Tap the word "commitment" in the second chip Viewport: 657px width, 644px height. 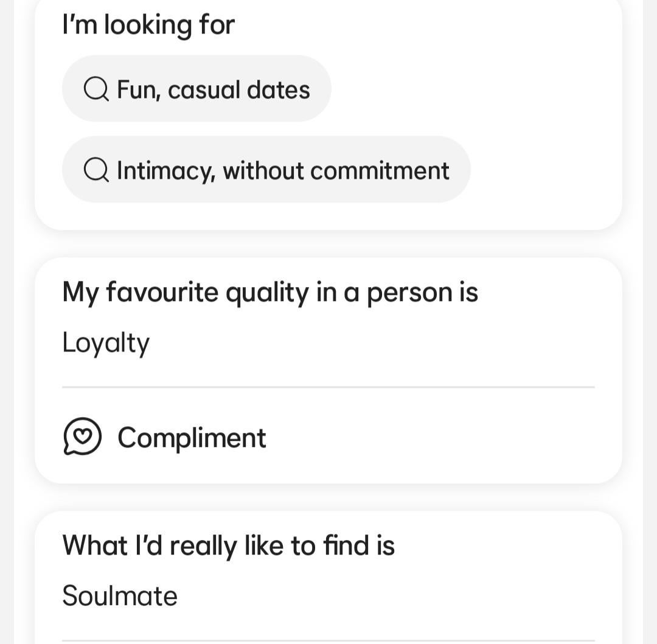(380, 170)
